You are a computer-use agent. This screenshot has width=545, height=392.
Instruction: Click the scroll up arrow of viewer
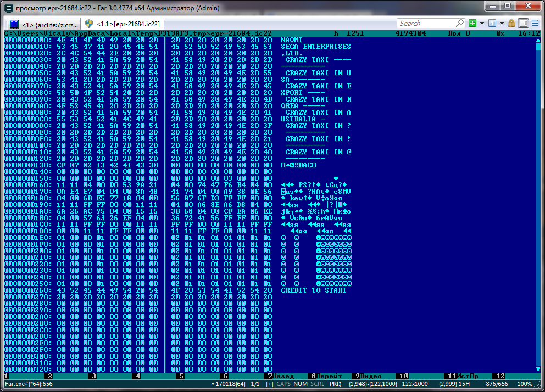pos(538,40)
